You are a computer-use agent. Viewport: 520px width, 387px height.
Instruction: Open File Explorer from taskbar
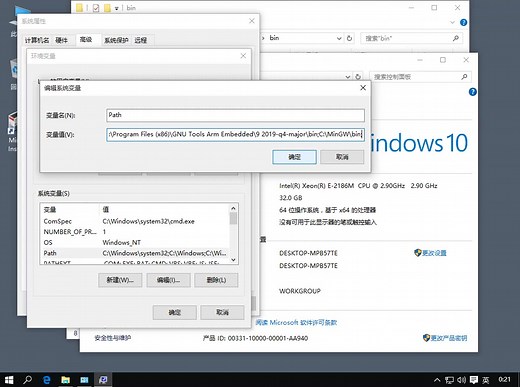click(x=65, y=380)
